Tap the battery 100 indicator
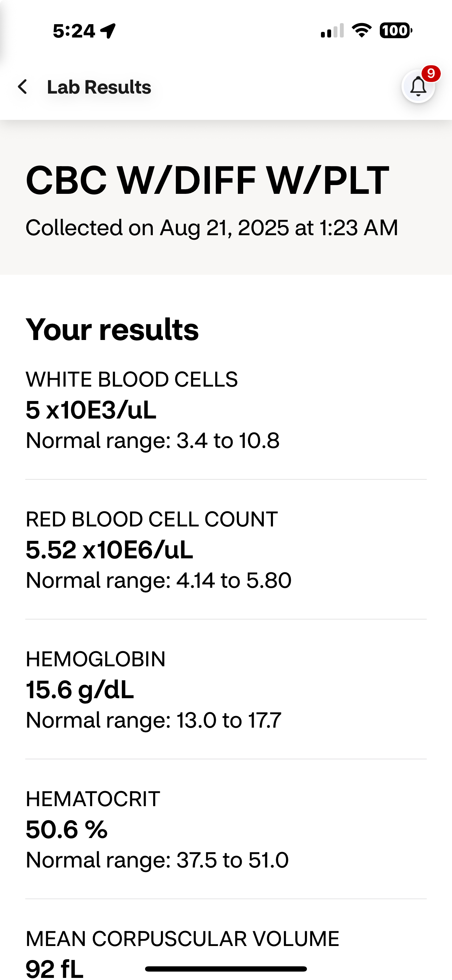Viewport: 452px width, 980px height. [x=396, y=30]
